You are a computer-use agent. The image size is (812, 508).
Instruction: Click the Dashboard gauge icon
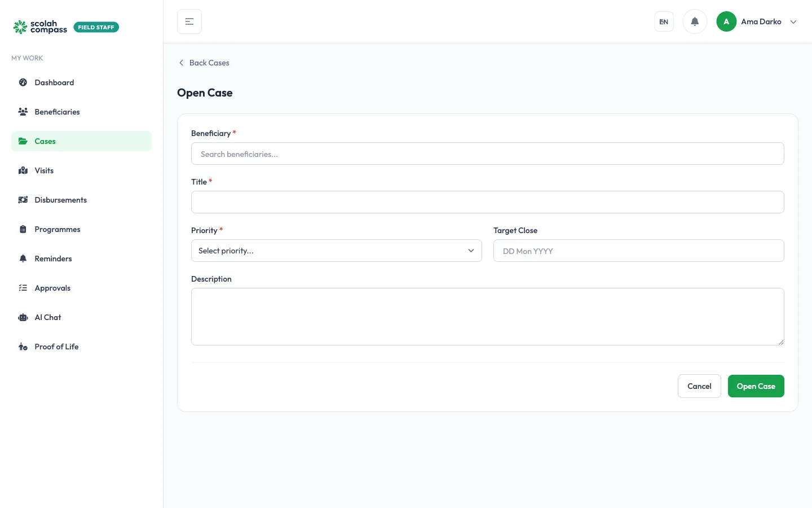23,82
